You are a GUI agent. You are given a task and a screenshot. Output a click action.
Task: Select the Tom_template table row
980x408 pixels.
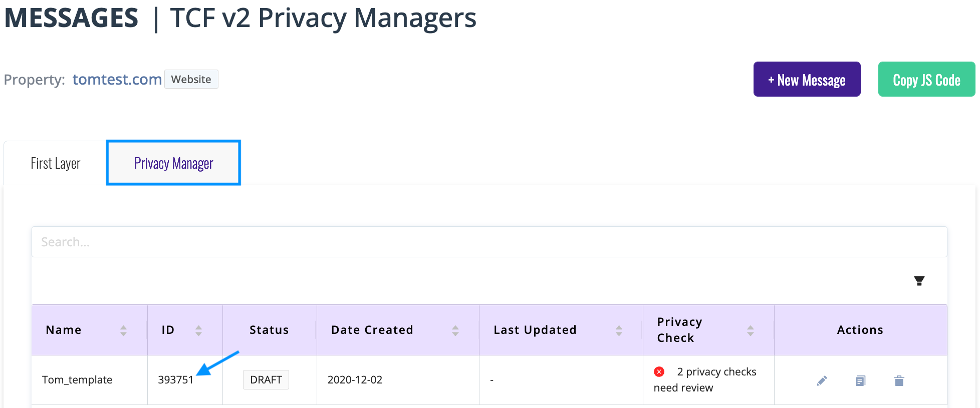tap(77, 379)
